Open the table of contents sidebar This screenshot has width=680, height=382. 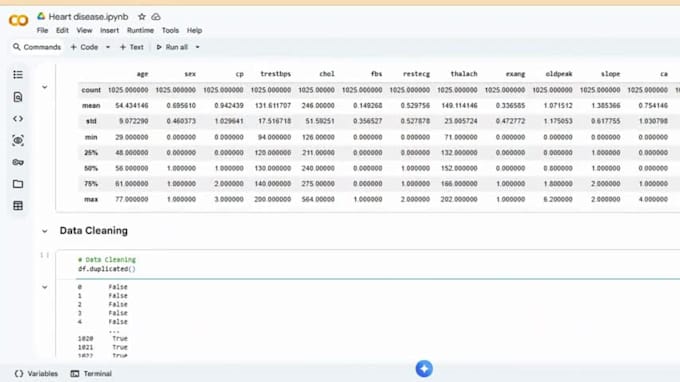18,75
